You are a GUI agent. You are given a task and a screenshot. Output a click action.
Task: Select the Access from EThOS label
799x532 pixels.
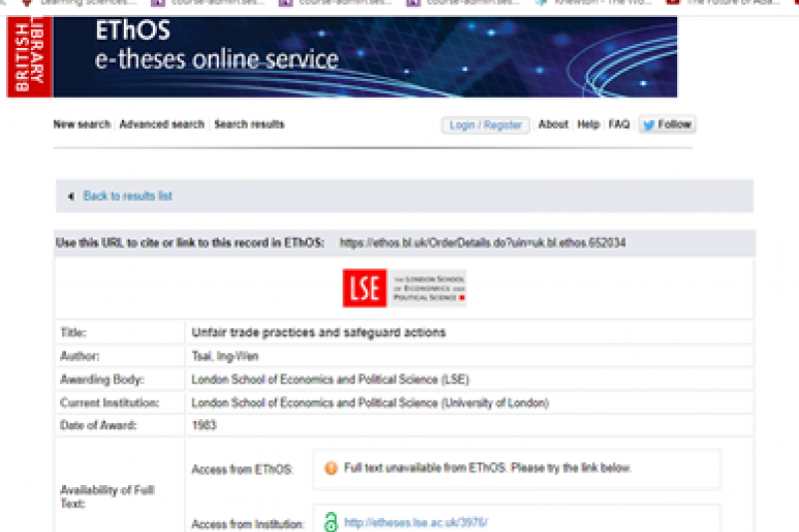point(242,469)
